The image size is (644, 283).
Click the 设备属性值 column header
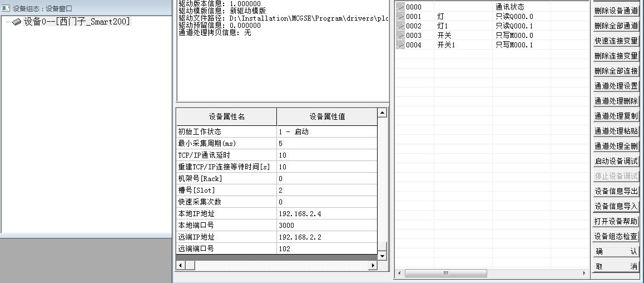tap(327, 117)
